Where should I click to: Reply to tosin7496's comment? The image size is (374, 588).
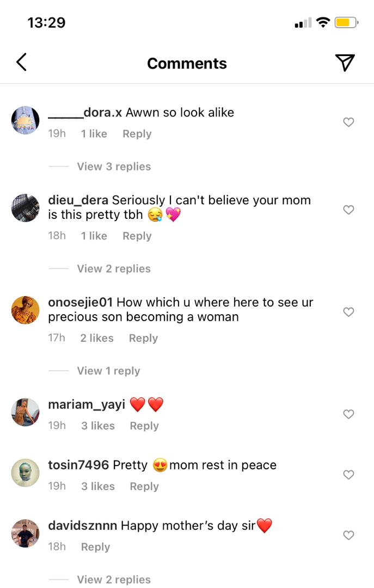(x=144, y=486)
